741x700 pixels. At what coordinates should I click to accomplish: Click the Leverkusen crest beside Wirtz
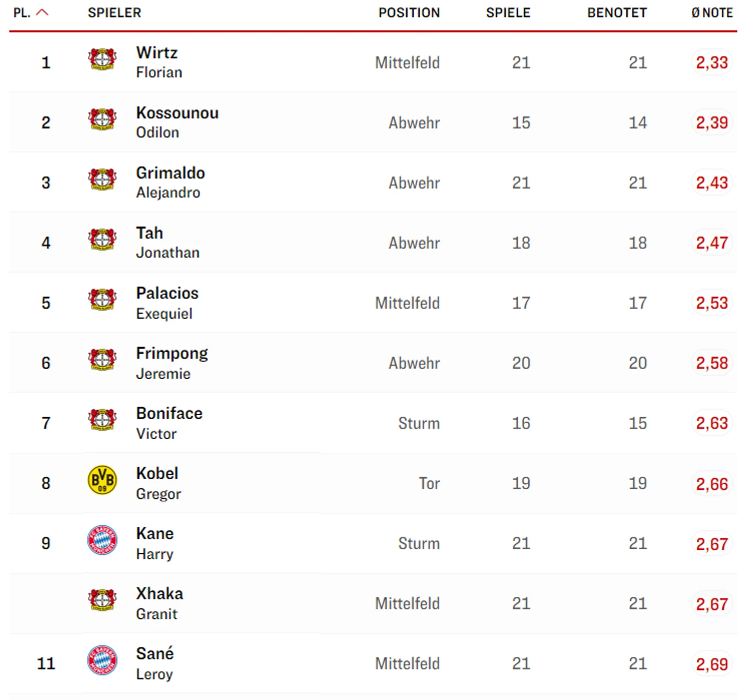pyautogui.click(x=102, y=59)
